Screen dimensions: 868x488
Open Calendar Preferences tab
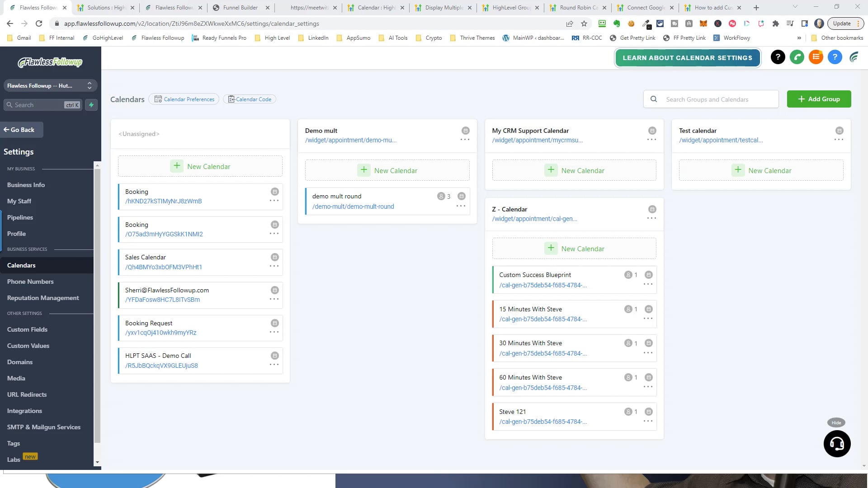click(184, 99)
